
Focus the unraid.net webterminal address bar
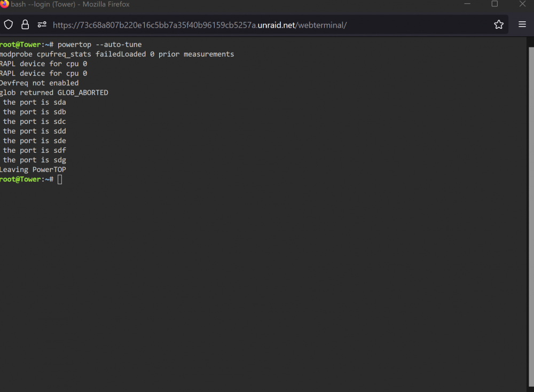pos(200,25)
